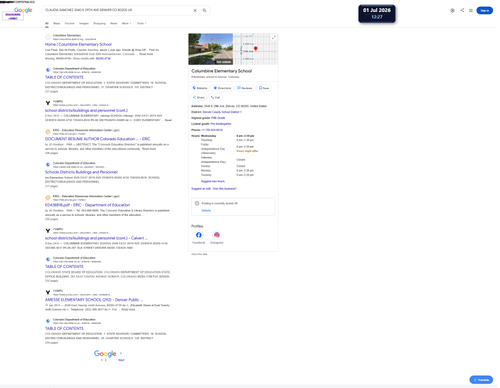Click the ERIC favicon beside DOCUMENT RESUME result
Image resolution: width=500 pixels, height=388 pixels.
tap(48, 132)
